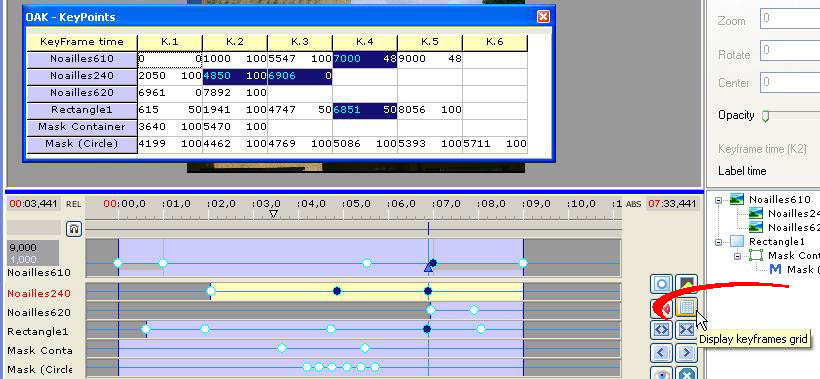Click the REL time mode label
820x379 pixels.
(73, 204)
